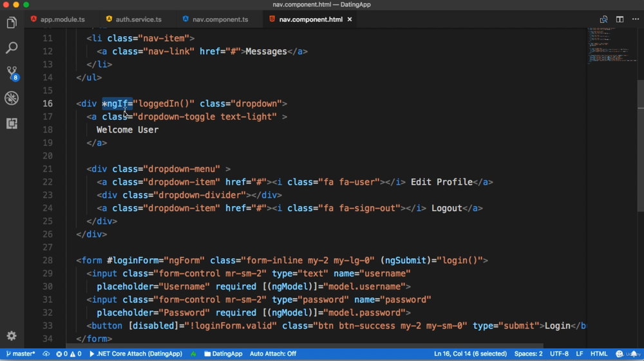Change the LF end of line sequence
644x361 pixels.
click(x=579, y=354)
